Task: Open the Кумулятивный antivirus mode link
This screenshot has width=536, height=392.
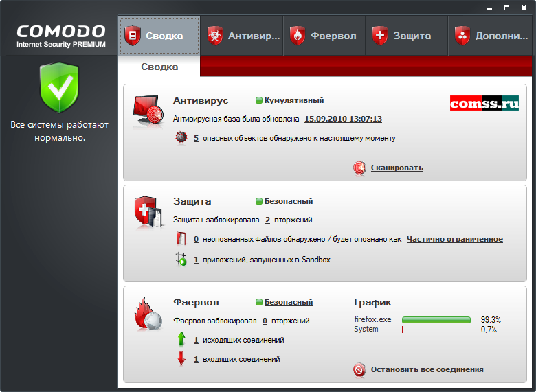Action: (294, 100)
